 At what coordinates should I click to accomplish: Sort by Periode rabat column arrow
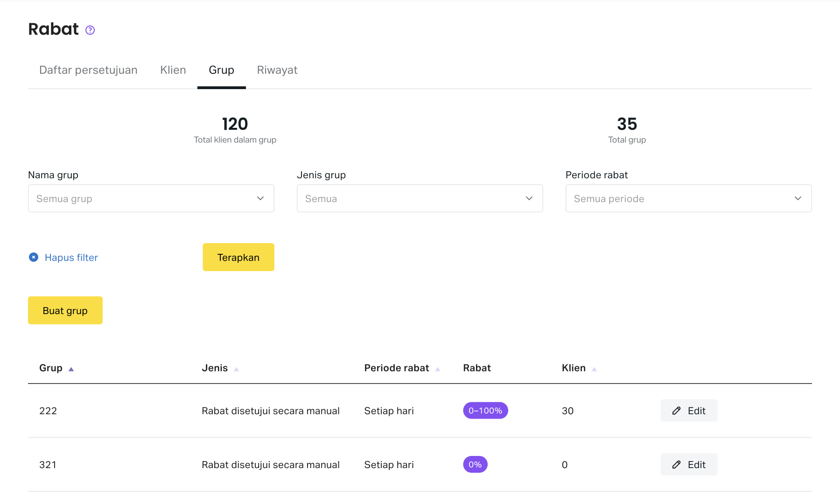pos(438,369)
